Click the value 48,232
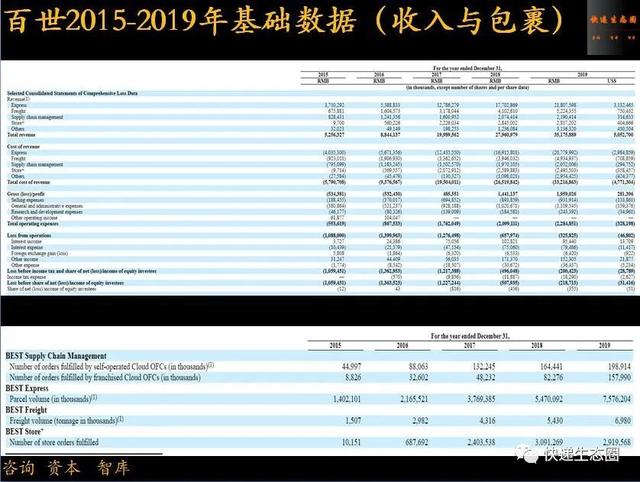Image resolution: width=640 pixels, height=482 pixels. [x=486, y=378]
